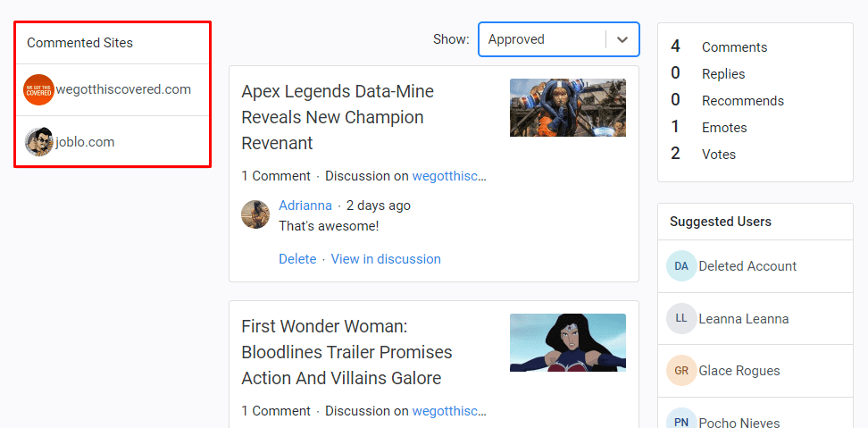Click Adrianna's username link
The height and width of the screenshot is (428, 868).
305,206
